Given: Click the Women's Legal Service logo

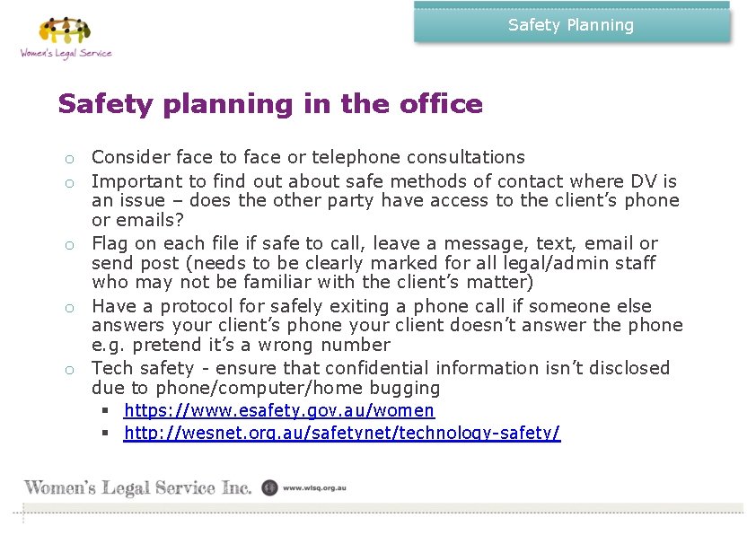Looking at the screenshot, I should coord(66,38).
